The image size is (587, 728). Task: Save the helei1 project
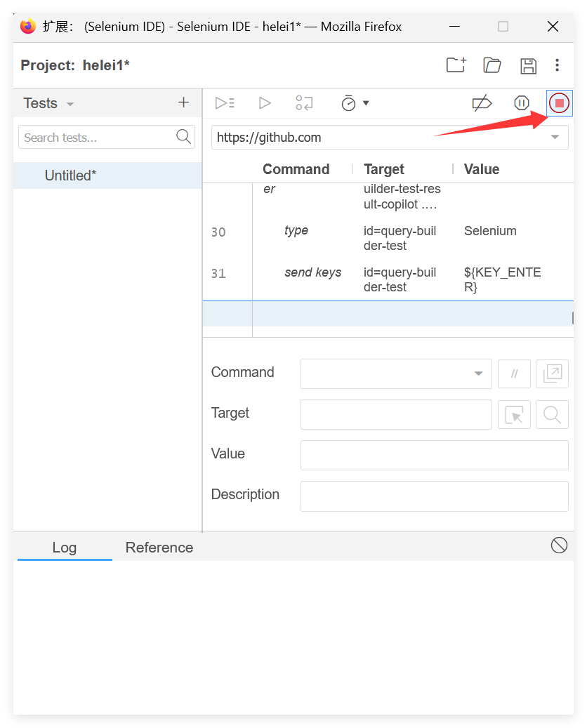528,66
